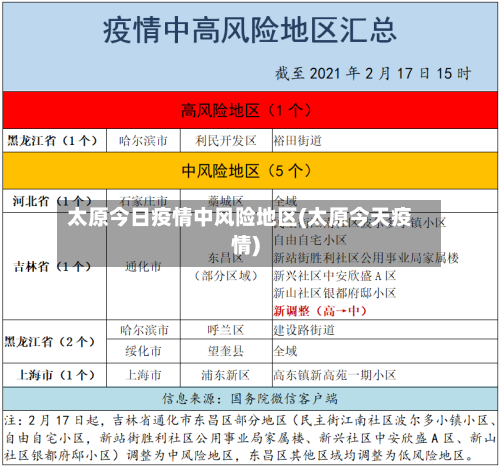This screenshot has width=500, height=467.
Task: Select the cell 黑龙江省（2 个）
Action: tap(55, 342)
